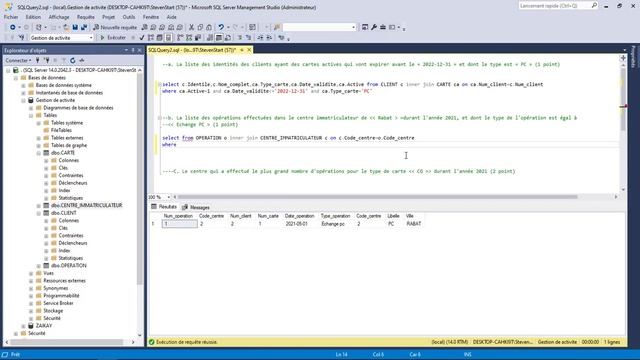640x360 pixels.
Task: Click the save all files icon
Action: 84,27
